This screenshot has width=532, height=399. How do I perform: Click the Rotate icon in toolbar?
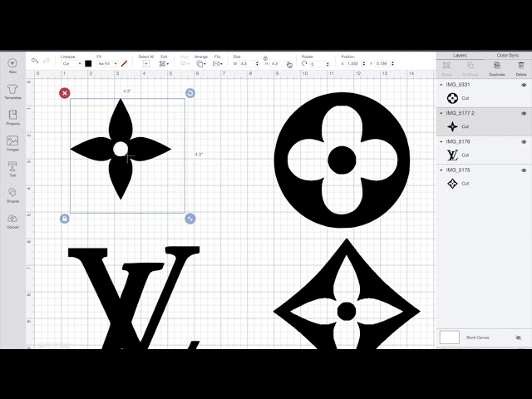point(304,63)
